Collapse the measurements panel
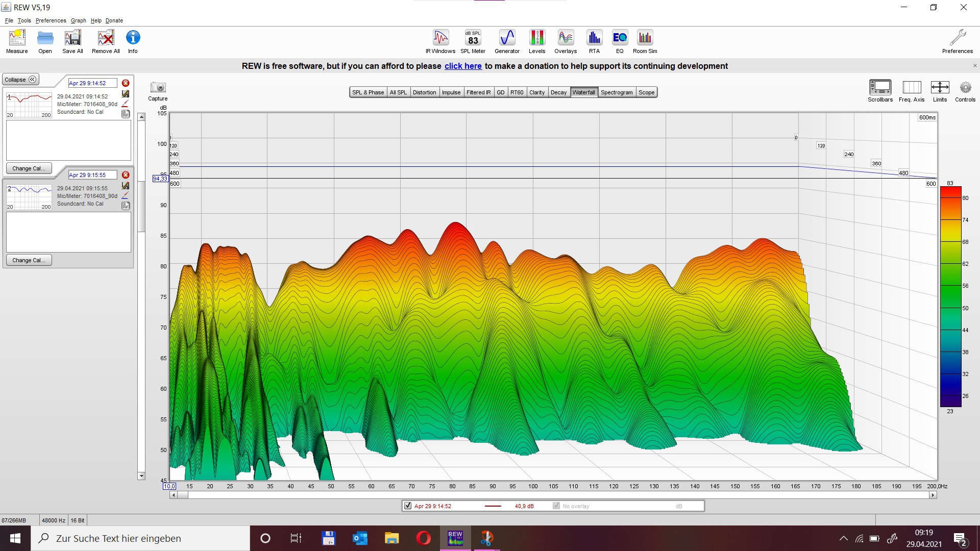This screenshot has width=980, height=551. 20,80
